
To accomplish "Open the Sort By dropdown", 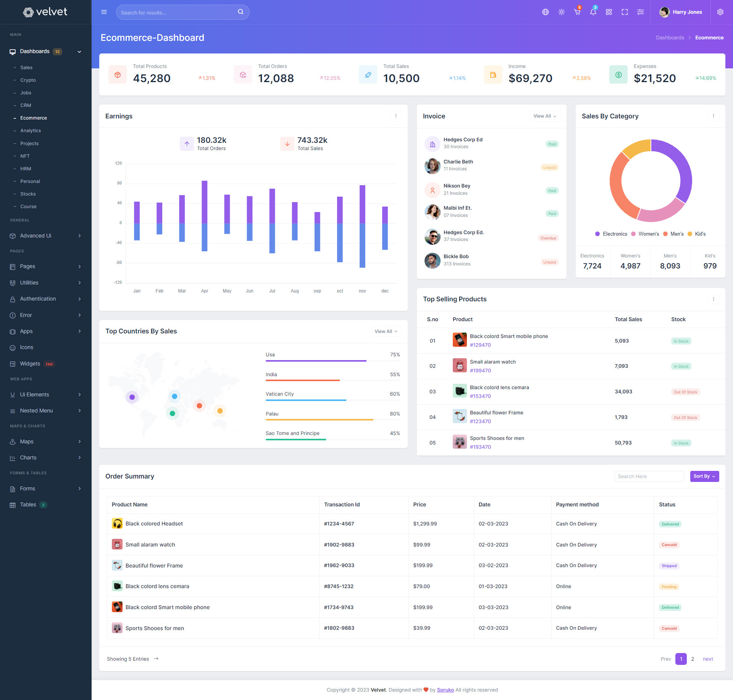I will (x=704, y=476).
